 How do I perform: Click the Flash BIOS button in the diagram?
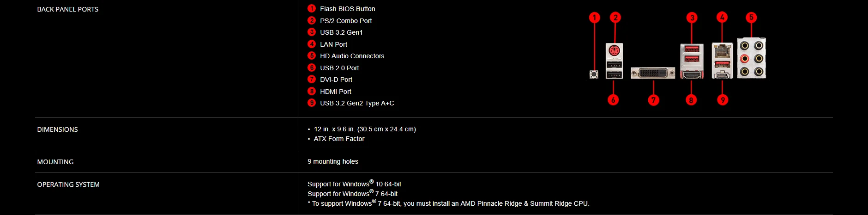pos(594,74)
